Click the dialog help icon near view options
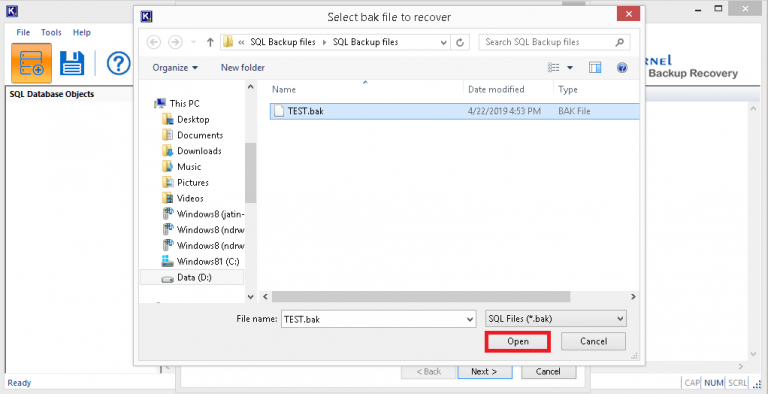This screenshot has height=394, width=768. [x=622, y=68]
